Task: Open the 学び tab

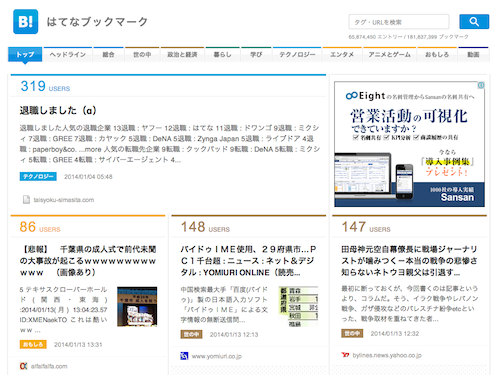Action: (x=256, y=55)
